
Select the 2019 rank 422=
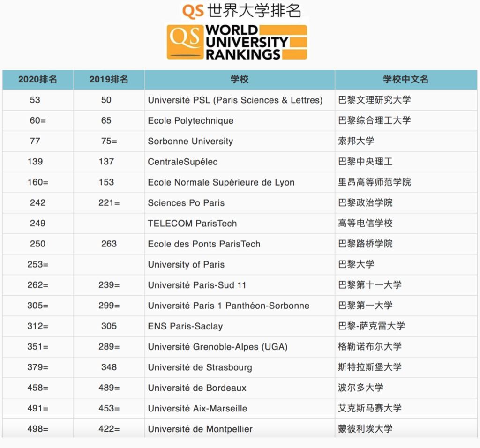[109, 429]
